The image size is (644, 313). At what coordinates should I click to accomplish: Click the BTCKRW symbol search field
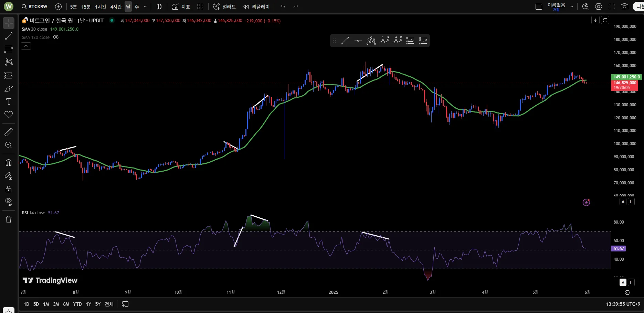[34, 7]
